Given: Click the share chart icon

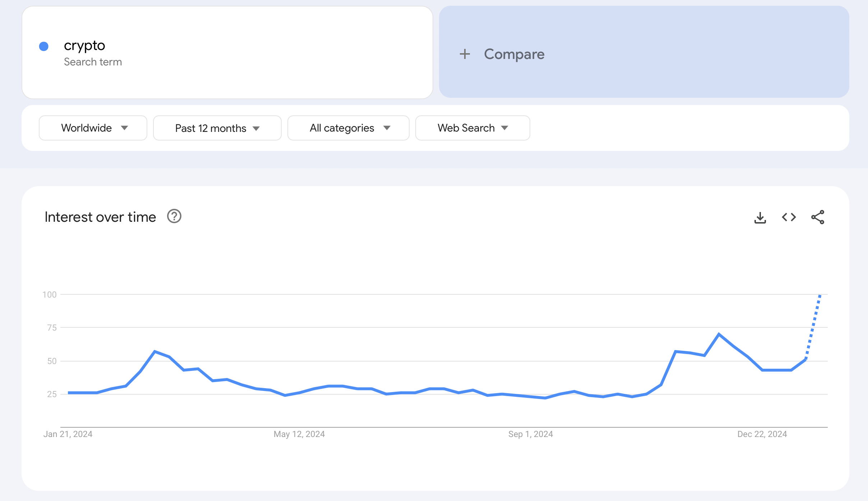Looking at the screenshot, I should 817,217.
